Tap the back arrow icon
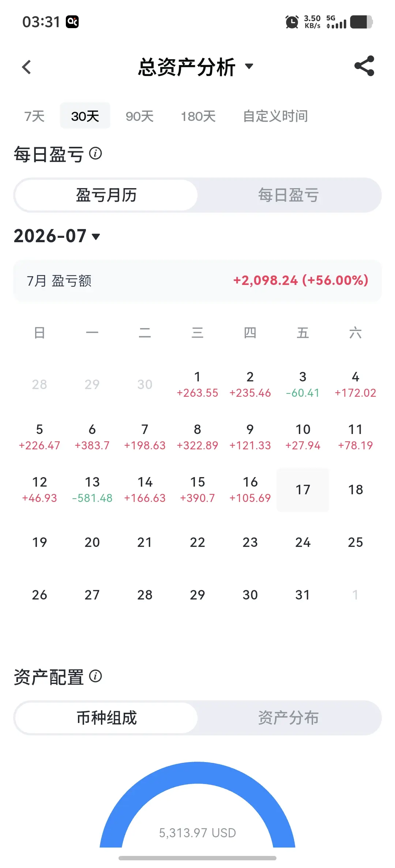This screenshot has width=395, height=868. (x=26, y=67)
